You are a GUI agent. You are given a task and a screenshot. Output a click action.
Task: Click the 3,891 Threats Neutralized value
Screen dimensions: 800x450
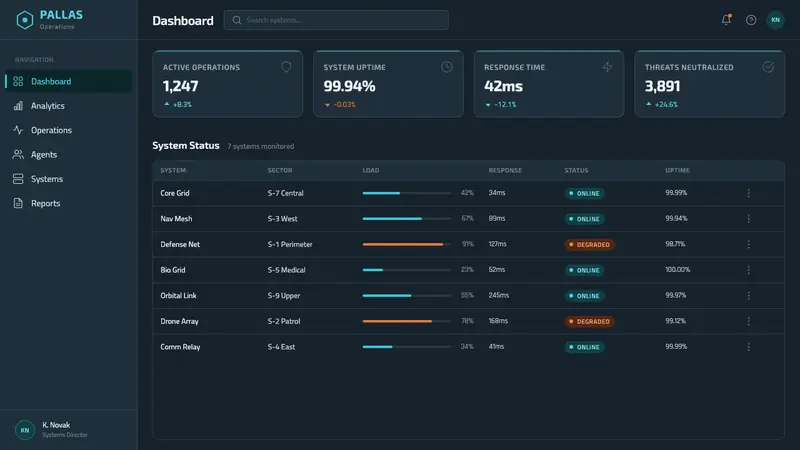coord(662,86)
